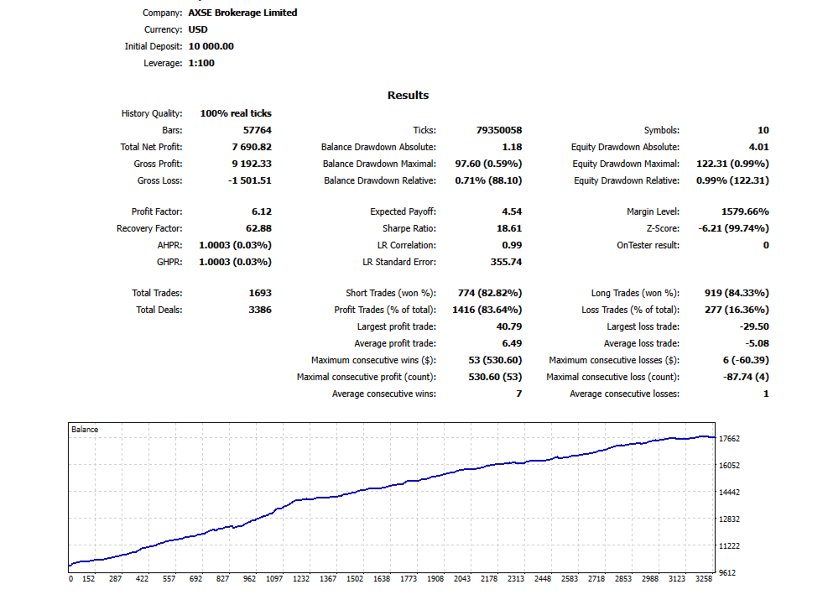Select the Largest loss trade value -29.50
Viewport: 828px width, 600px height.
tap(754, 327)
